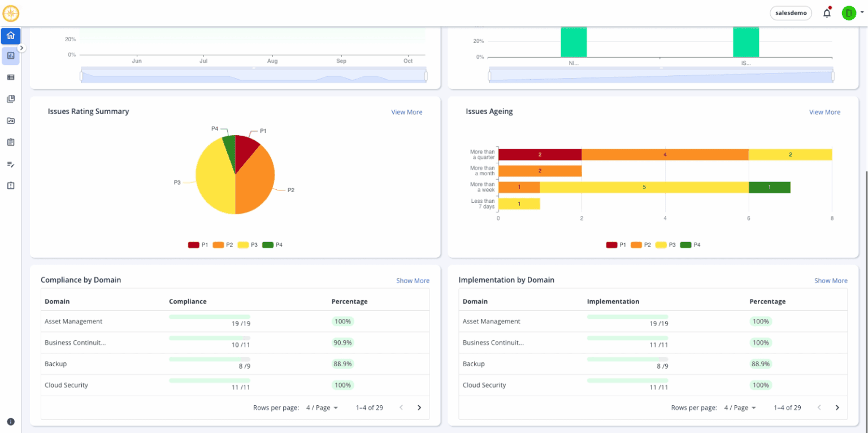Go to next page in Implementation by Domain

[837, 408]
